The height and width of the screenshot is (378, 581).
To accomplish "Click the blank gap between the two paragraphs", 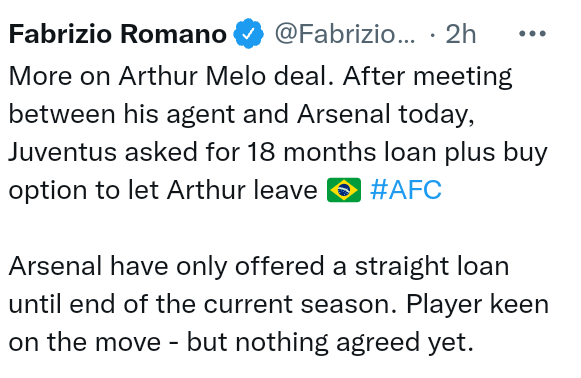I will pyautogui.click(x=278, y=228).
